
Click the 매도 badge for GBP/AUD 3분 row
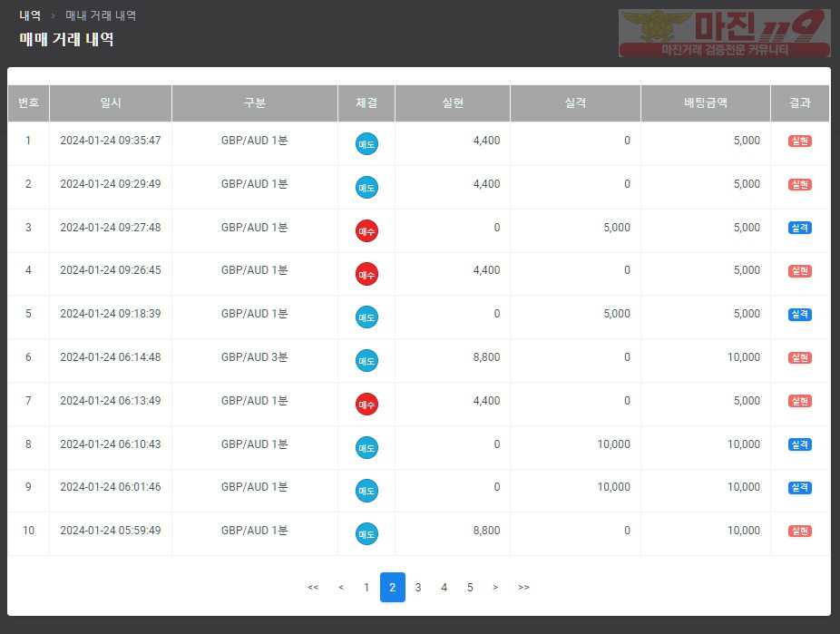coord(367,360)
